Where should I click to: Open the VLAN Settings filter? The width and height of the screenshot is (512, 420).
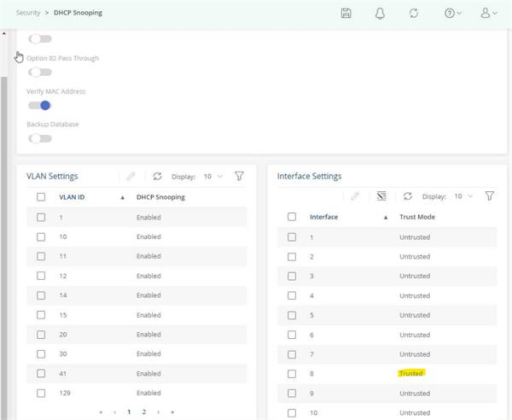239,177
